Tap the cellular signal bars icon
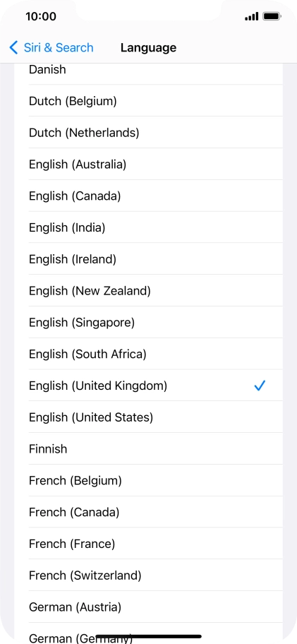The image size is (297, 644). [x=251, y=16]
